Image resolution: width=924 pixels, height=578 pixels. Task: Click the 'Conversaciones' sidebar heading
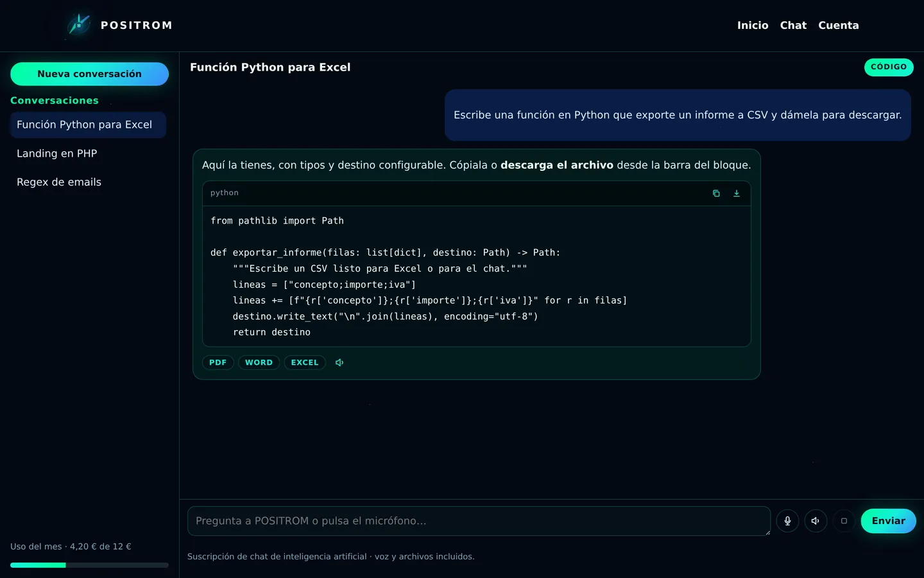point(55,101)
